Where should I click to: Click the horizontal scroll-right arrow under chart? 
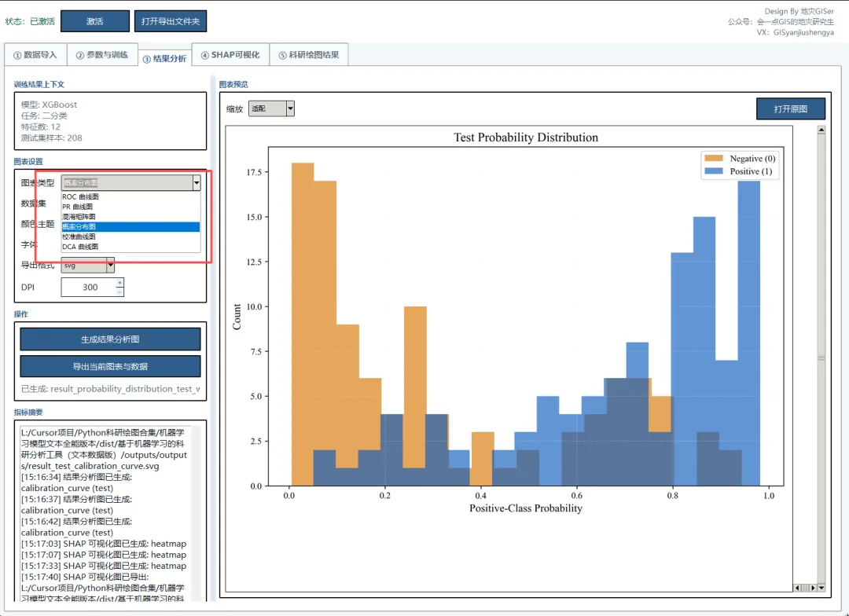813,588
